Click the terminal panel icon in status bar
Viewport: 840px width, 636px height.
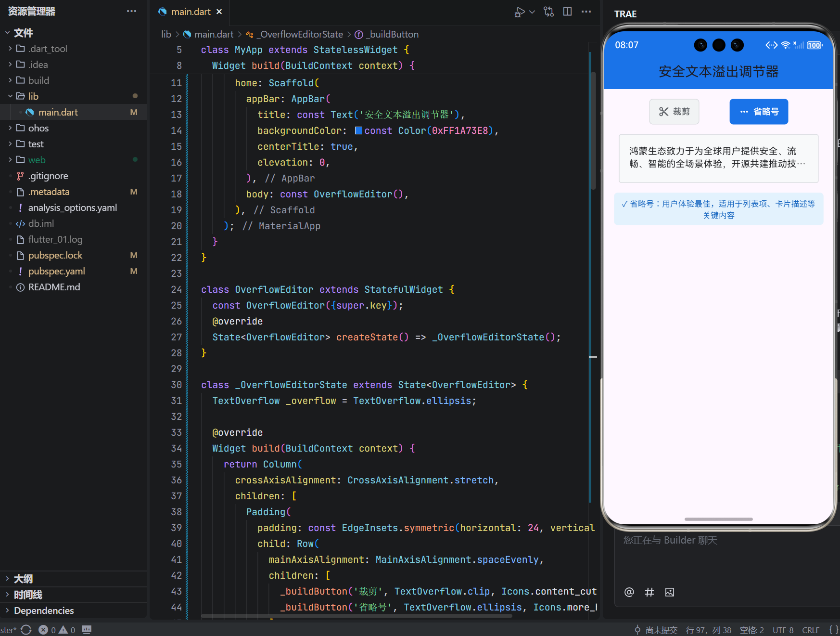pos(87,630)
